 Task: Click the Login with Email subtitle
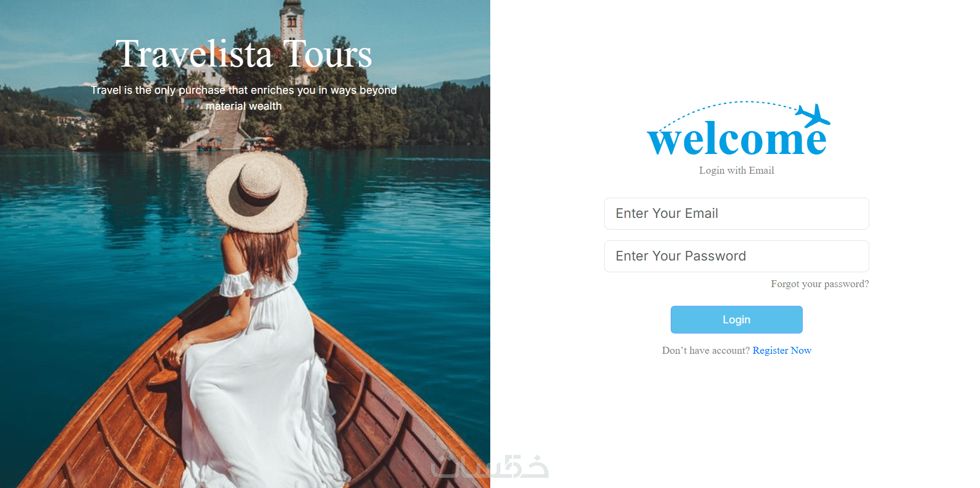point(737,170)
